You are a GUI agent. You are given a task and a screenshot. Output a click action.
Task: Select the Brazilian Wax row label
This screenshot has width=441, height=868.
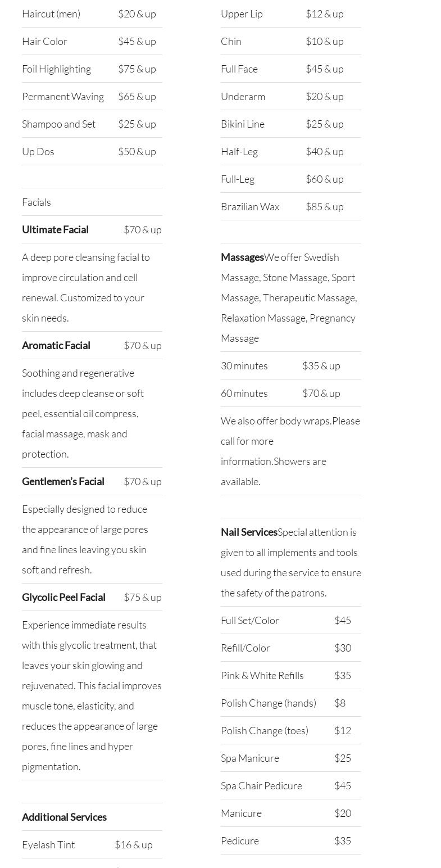tap(250, 206)
